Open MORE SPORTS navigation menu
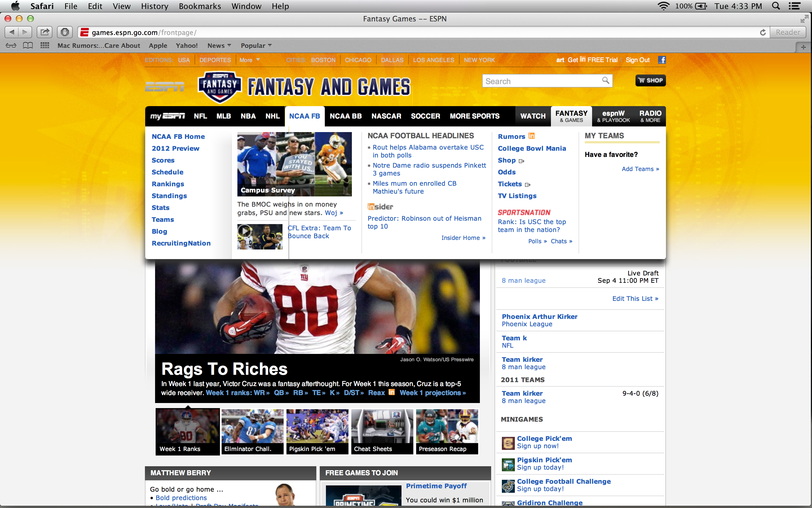Screen dimensions: 812x508 coord(475,116)
